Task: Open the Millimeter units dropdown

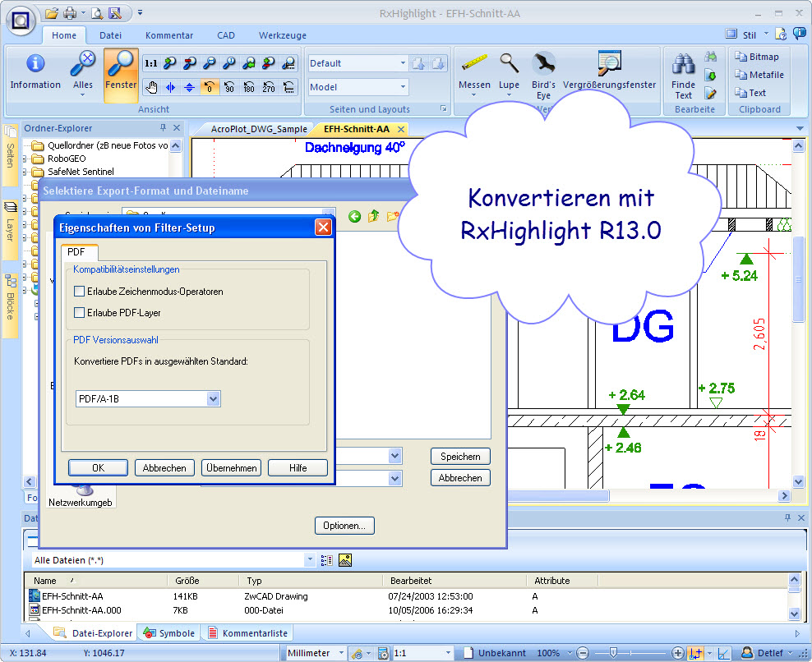Action: tap(338, 653)
